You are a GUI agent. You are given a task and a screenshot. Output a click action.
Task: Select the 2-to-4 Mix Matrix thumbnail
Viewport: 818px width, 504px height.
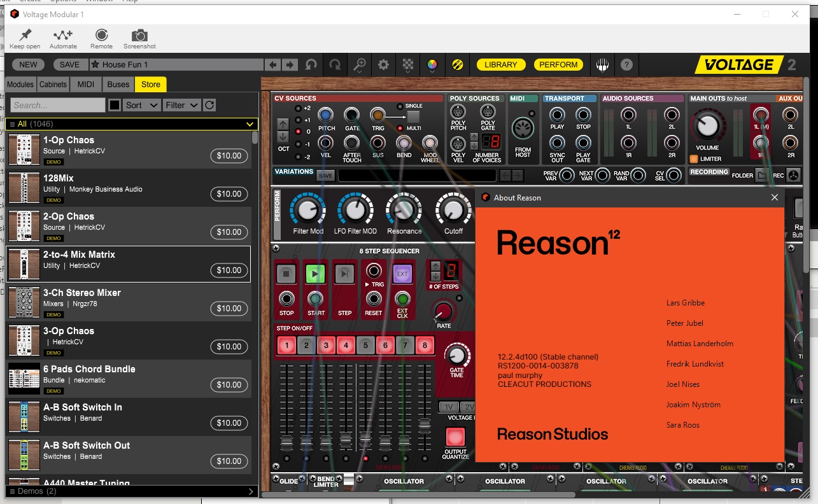(24, 264)
